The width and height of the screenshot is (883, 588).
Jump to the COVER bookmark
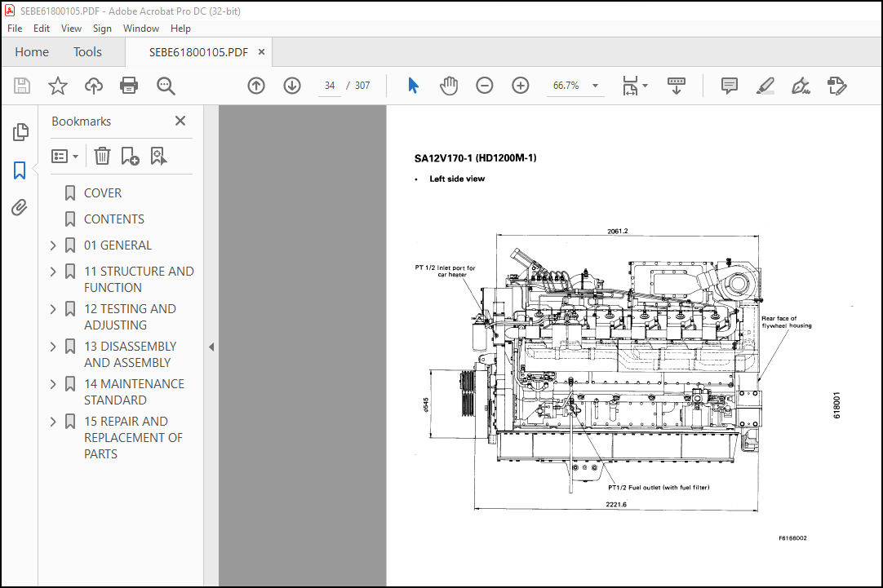coord(103,193)
